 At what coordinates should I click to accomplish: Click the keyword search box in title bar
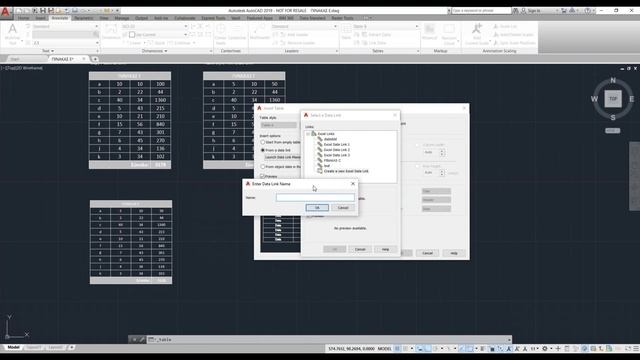coord(481,11)
